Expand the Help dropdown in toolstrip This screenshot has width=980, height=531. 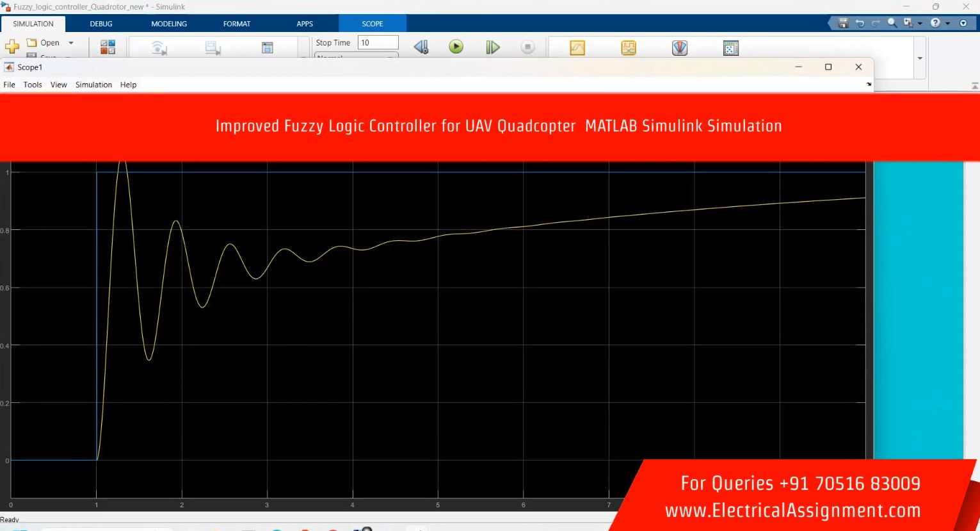948,23
